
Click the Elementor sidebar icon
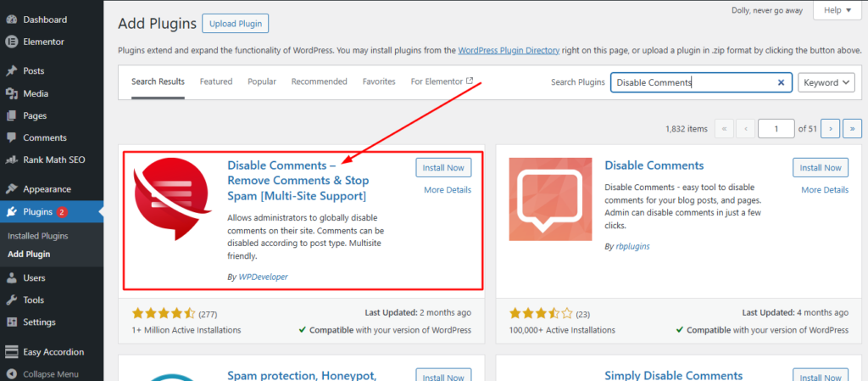(x=11, y=42)
